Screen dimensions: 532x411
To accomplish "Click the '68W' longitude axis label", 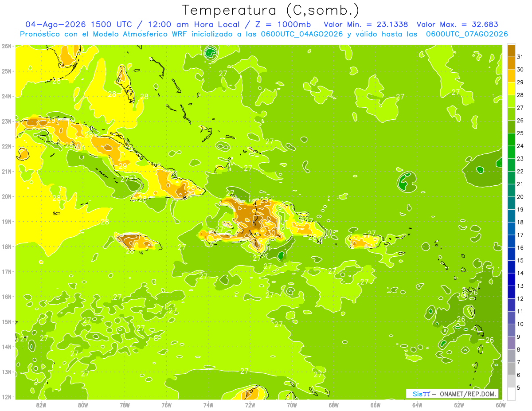I will point(334,405).
